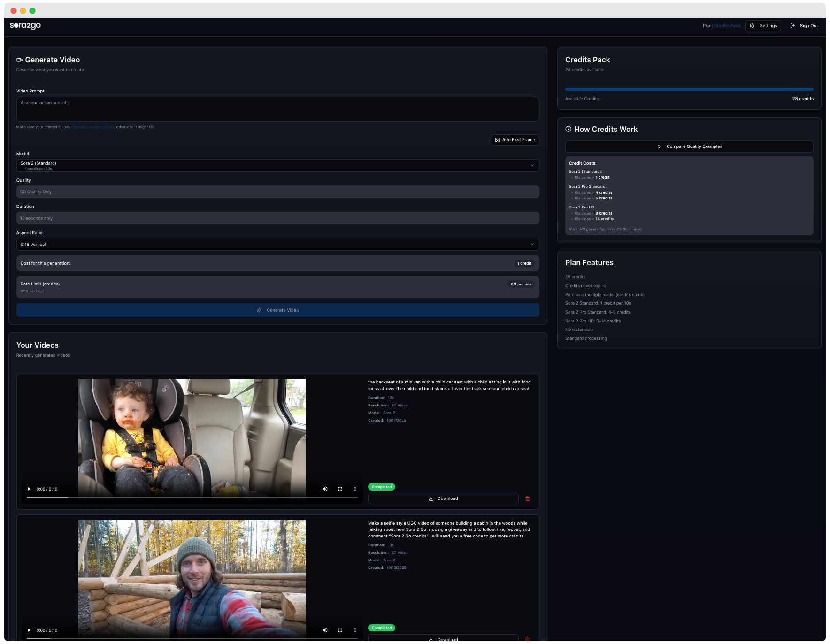This screenshot has height=644, width=830.
Task: Download the car seat video
Action: [443, 498]
